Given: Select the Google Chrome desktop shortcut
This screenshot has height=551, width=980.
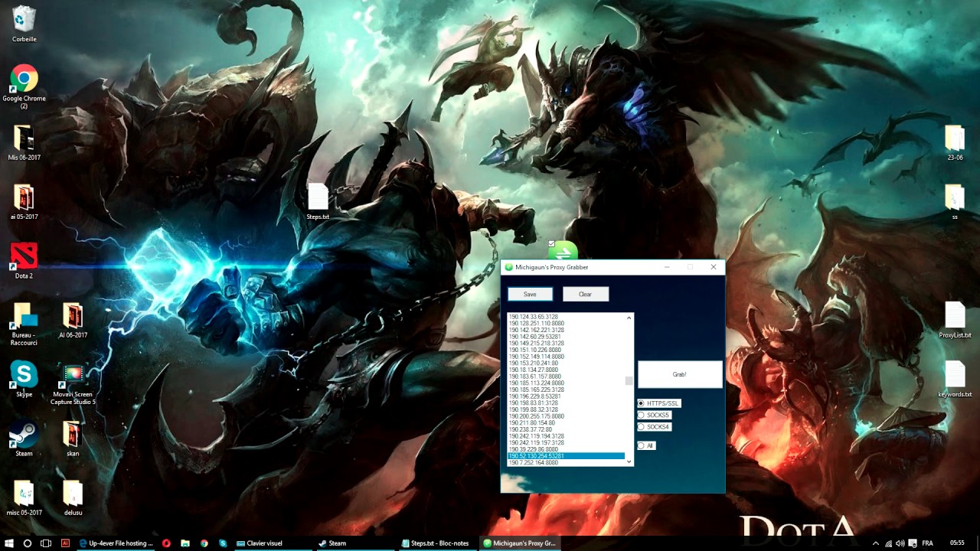Looking at the screenshot, I should pos(24,86).
